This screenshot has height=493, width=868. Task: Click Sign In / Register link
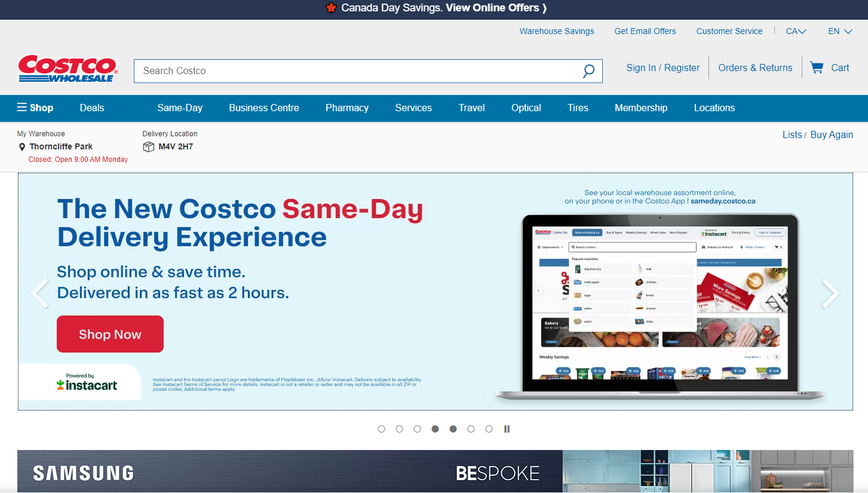(662, 68)
